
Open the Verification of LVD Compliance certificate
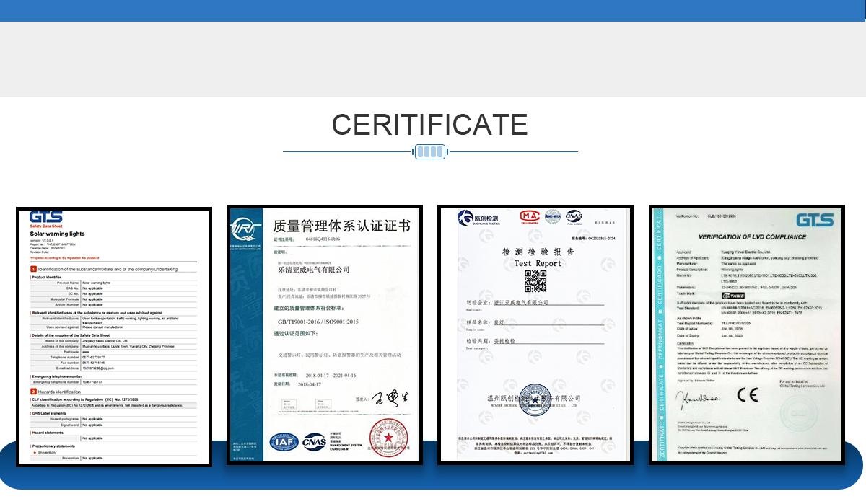(746, 335)
